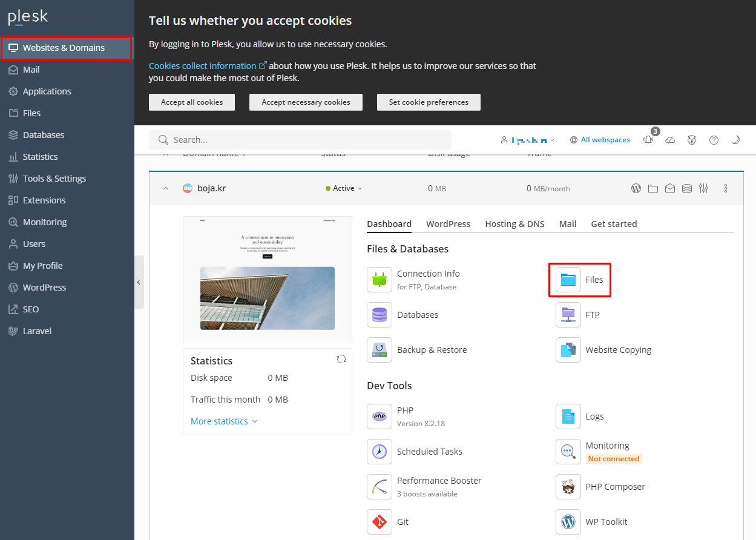The width and height of the screenshot is (756, 540).
Task: Open Backup & Restore
Action: [x=417, y=350]
